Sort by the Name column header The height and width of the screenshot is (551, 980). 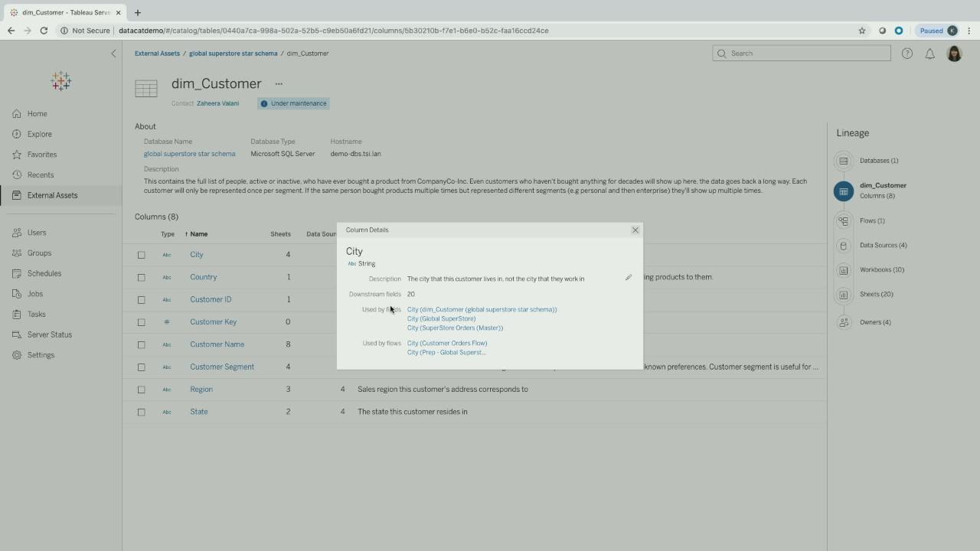coord(198,234)
